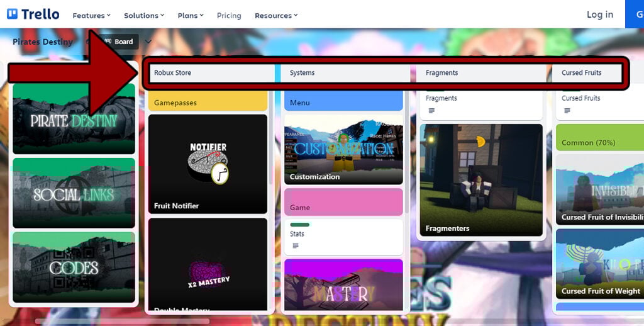Viewport: 644px width, 326px height.
Task: Open the green Common (70%) card
Action: 599,138
